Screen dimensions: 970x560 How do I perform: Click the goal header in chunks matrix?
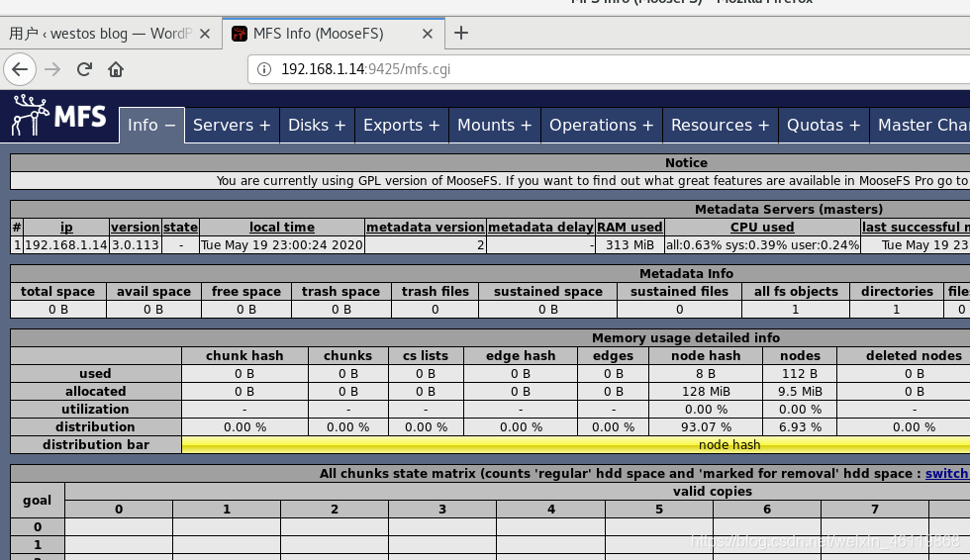coord(38,500)
